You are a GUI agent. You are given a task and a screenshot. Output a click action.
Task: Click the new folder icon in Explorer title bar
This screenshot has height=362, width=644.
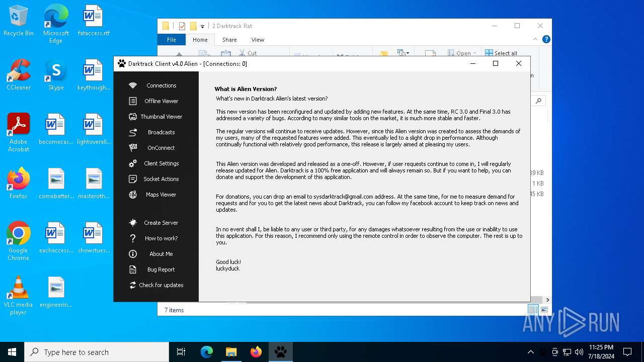point(193,26)
